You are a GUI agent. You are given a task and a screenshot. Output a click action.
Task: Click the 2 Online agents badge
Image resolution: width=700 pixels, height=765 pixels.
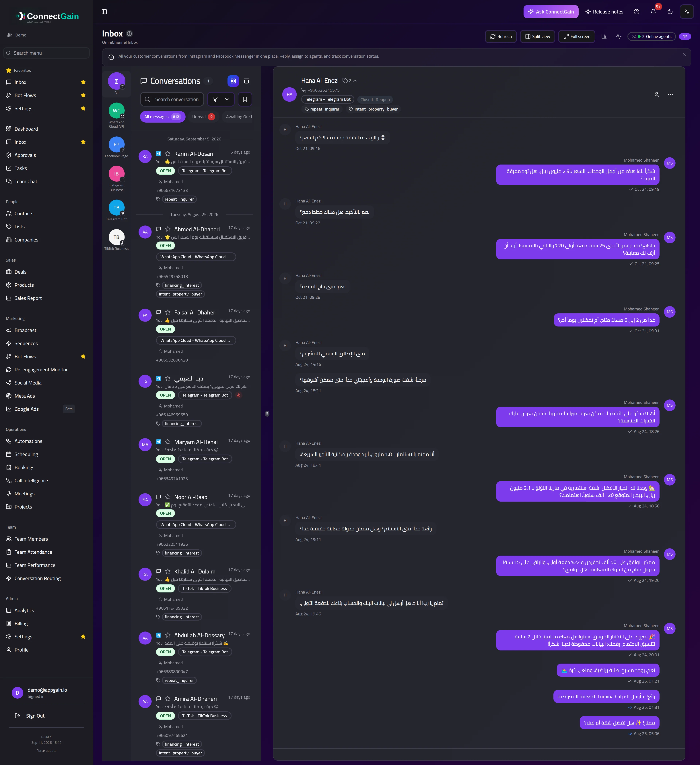point(651,36)
